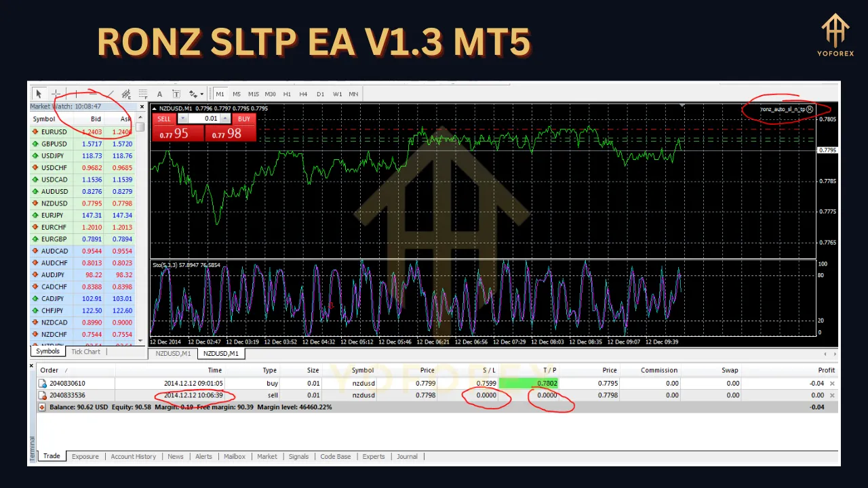868x488 pixels.
Task: Open the Experts tab
Action: pyautogui.click(x=373, y=456)
